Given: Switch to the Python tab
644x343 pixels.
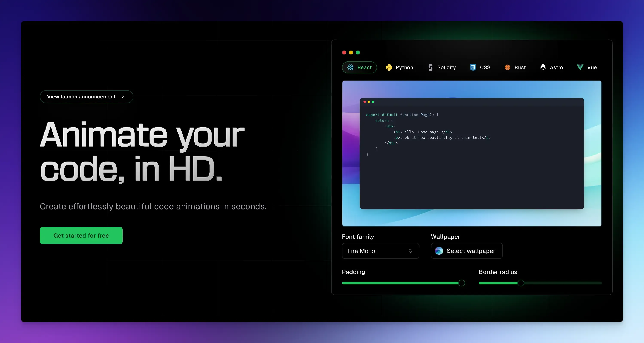Looking at the screenshot, I should (404, 67).
